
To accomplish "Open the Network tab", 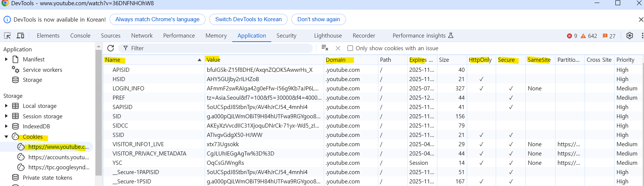I will 142,36.
